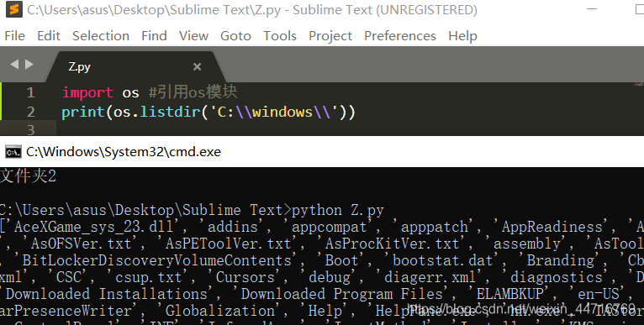Open the Help menu
Viewport: 644px width, 325px height.
pyautogui.click(x=462, y=36)
